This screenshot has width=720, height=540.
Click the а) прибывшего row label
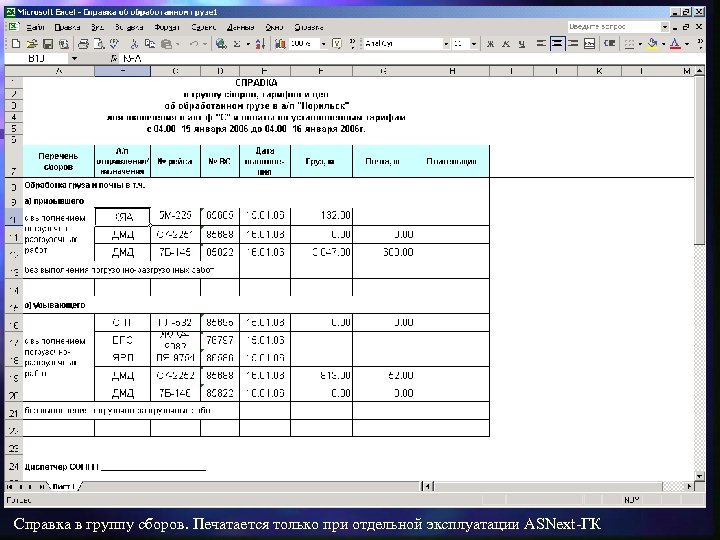pos(54,201)
